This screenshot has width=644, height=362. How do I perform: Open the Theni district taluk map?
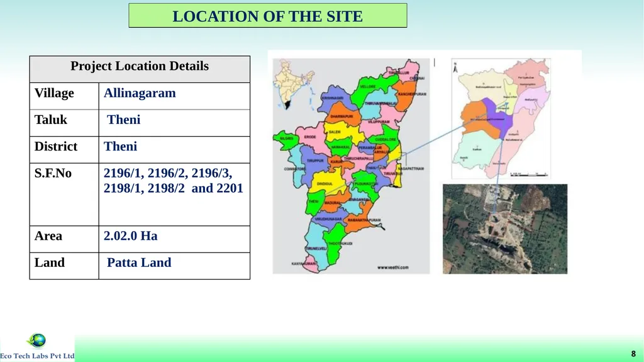pyautogui.click(x=501, y=118)
